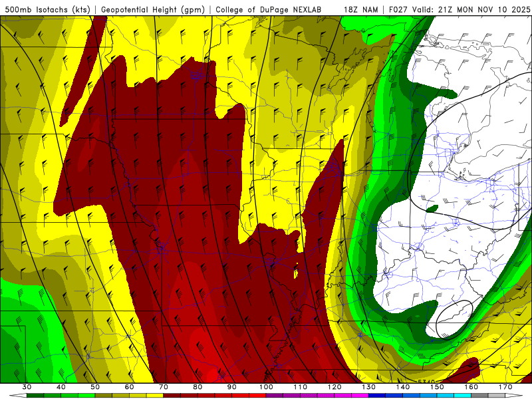Viewport: 532px width, 399px height.
Task: Click the '40' label on the color scale
Action: pyautogui.click(x=61, y=387)
